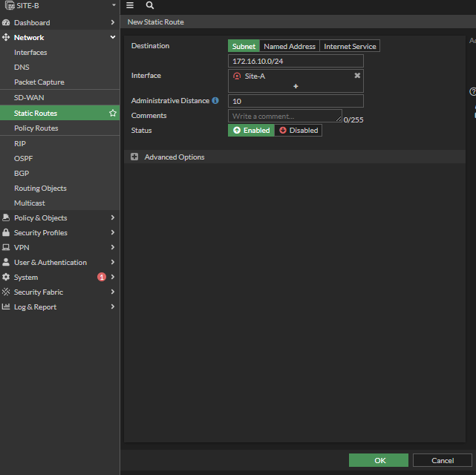Click the search magnifier icon
Screen dimensions: 476x475
point(149,5)
